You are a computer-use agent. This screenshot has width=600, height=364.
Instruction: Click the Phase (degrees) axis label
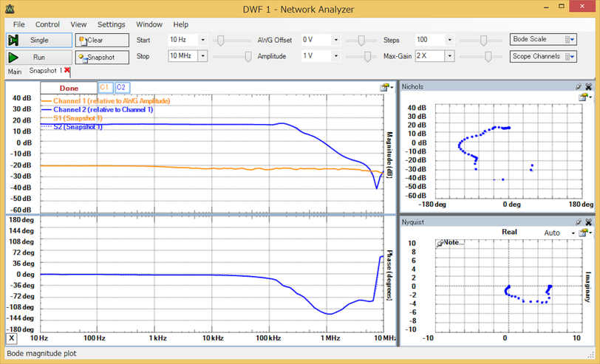pyautogui.click(x=389, y=275)
